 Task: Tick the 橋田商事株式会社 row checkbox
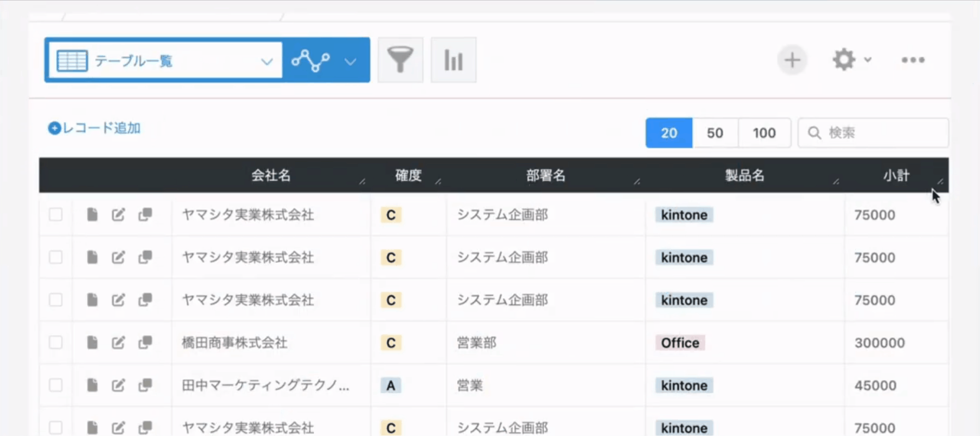pyautogui.click(x=56, y=342)
